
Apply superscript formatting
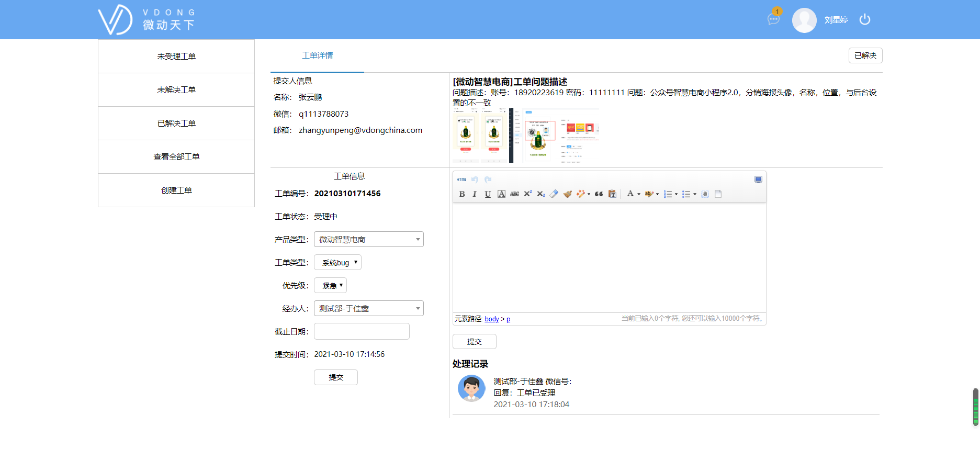[527, 194]
